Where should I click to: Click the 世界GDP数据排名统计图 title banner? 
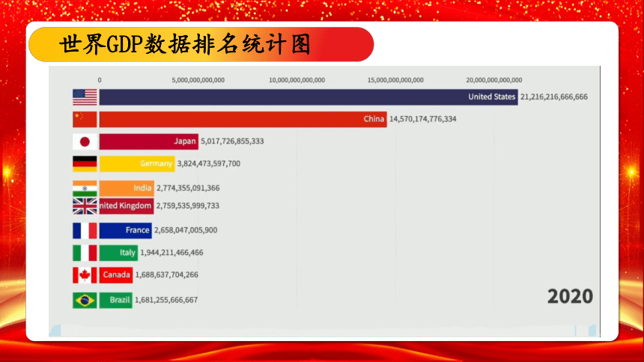[x=201, y=44]
